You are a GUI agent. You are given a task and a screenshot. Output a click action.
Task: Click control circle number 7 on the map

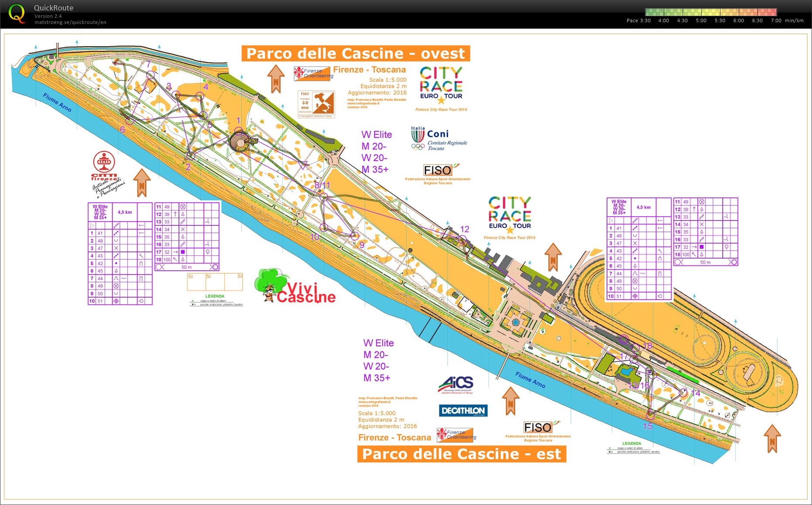(x=150, y=75)
